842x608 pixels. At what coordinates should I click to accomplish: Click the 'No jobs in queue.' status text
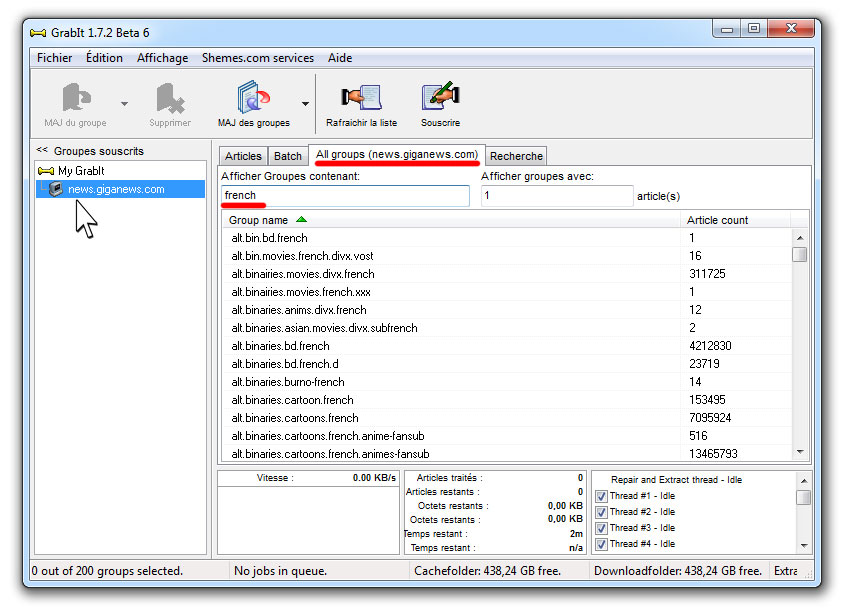280,571
